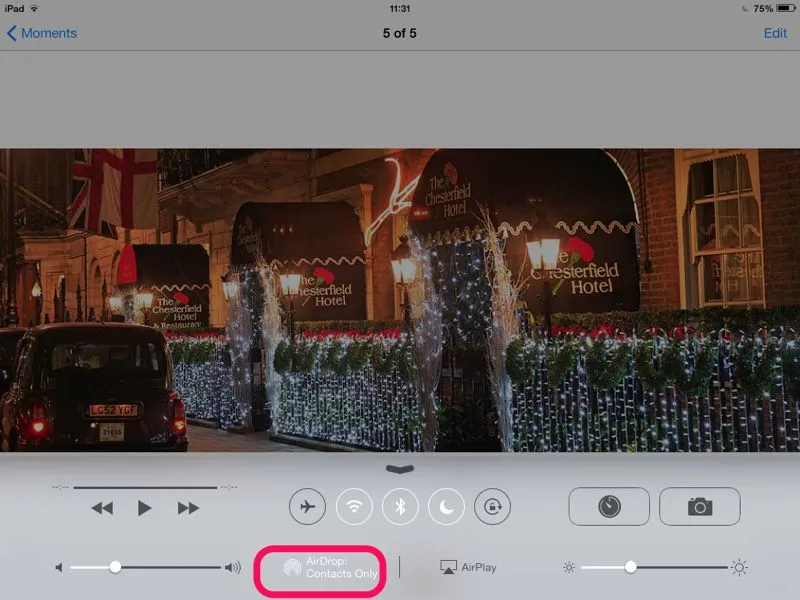Turn off Wi-Fi toggle
800x600 pixels.
click(x=354, y=507)
